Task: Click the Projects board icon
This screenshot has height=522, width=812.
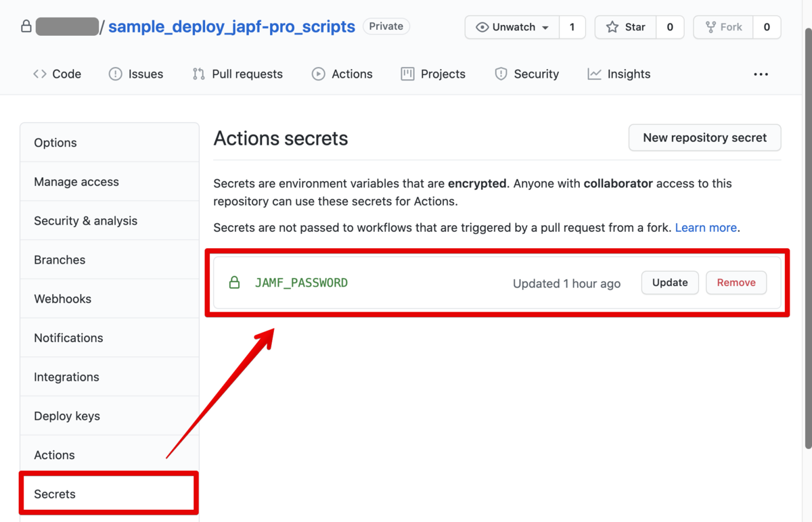Action: pos(407,74)
